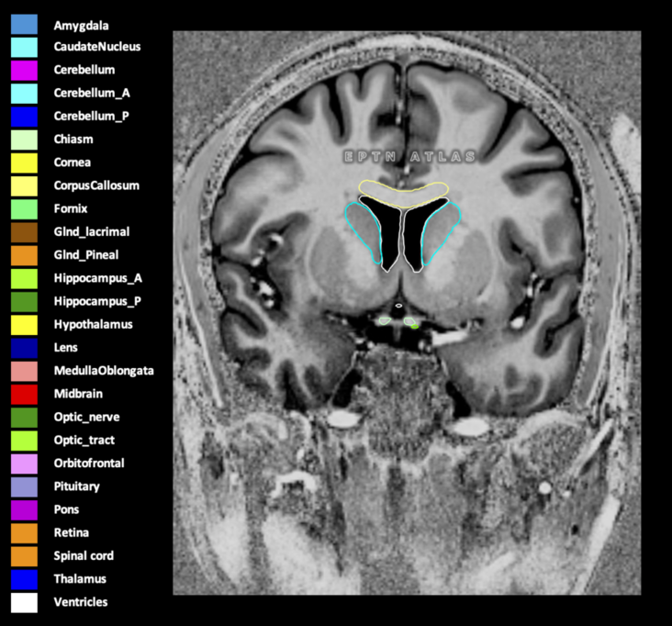Screen dimensions: 672x626
Task: Select the 'Orbitofrontal' legend label
Action: click(x=89, y=463)
